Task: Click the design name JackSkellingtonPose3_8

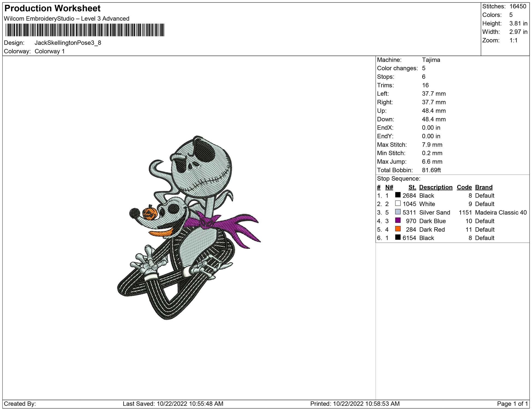Action: coord(68,43)
